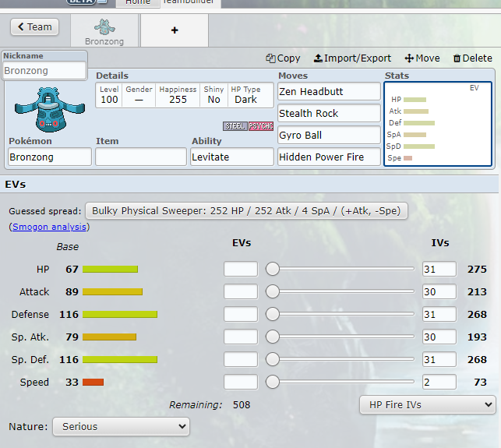
Task: Click the Sp. Def. EV input box
Action: coord(241,359)
